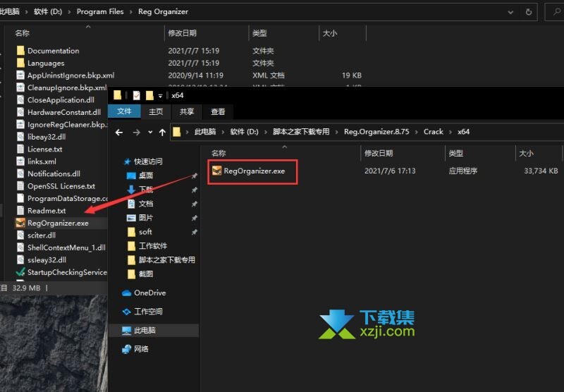Click the Program Files breadcrumb in rear window
Screen dimensions: 564x392
click(100, 11)
